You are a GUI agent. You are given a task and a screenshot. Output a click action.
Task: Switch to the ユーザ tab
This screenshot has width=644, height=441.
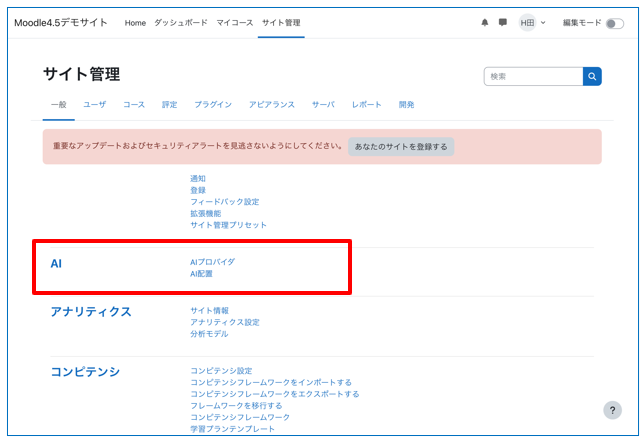click(94, 104)
